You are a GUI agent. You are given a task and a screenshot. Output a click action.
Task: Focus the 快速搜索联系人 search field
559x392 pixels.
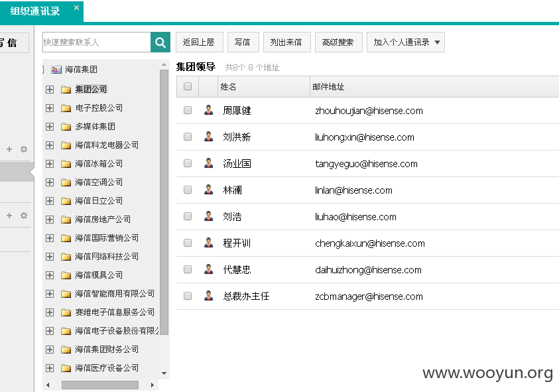coord(96,42)
